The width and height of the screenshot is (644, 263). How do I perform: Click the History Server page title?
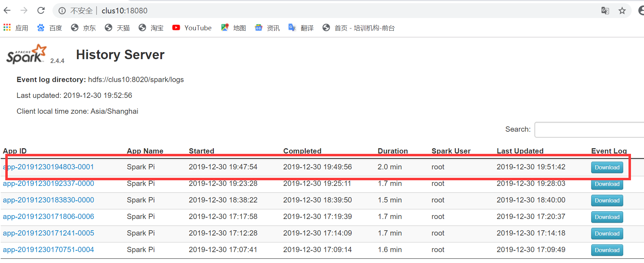(120, 55)
